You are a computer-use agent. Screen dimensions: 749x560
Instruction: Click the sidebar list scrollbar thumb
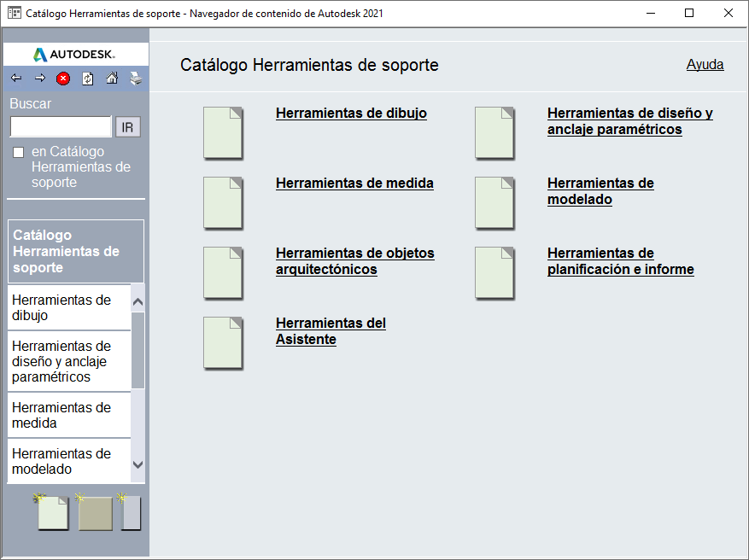click(x=138, y=350)
